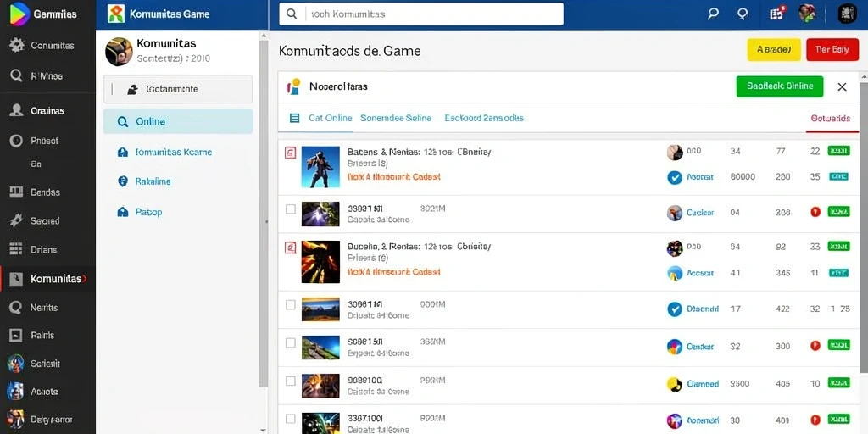868x434 pixels.
Task: Switch to Esckoord 2ansodas tab
Action: 484,118
